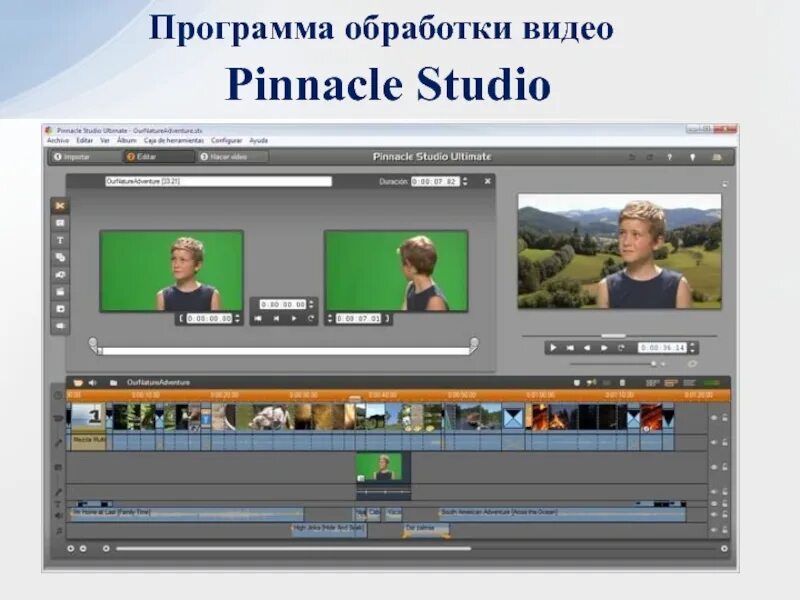Select the T title tool in the toolbox
Screen dimensions: 800x600
[x=60, y=240]
